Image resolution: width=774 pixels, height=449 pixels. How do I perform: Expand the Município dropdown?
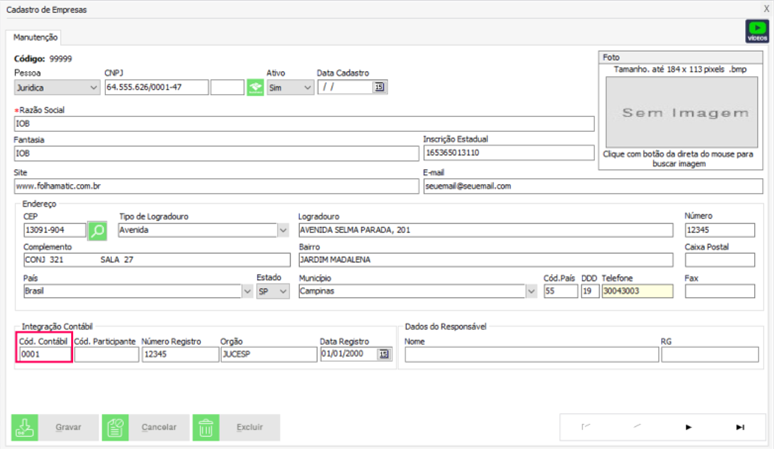click(x=530, y=292)
